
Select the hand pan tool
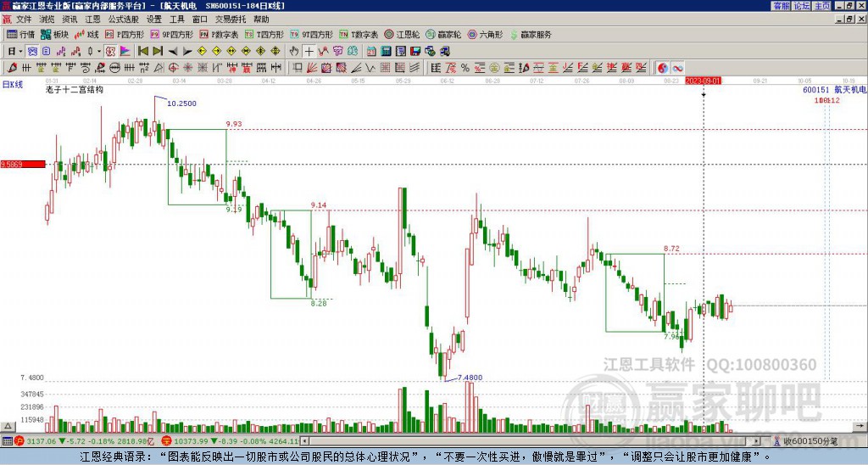point(294,51)
